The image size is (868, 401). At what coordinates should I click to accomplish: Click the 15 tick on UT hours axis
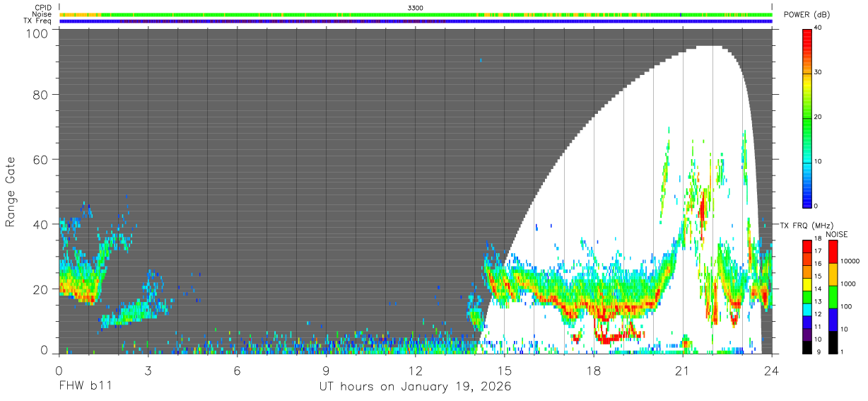click(505, 370)
